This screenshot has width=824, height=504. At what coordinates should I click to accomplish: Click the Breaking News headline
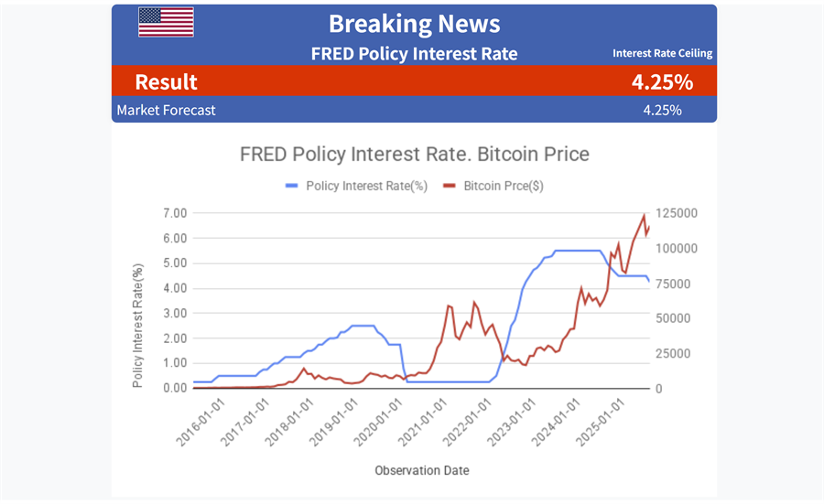[x=414, y=24]
